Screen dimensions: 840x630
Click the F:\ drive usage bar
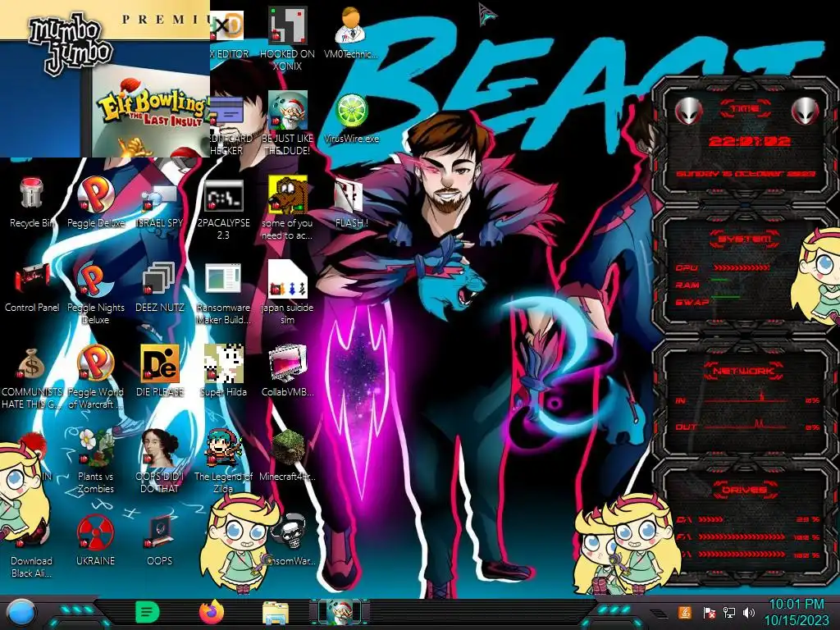point(742,536)
